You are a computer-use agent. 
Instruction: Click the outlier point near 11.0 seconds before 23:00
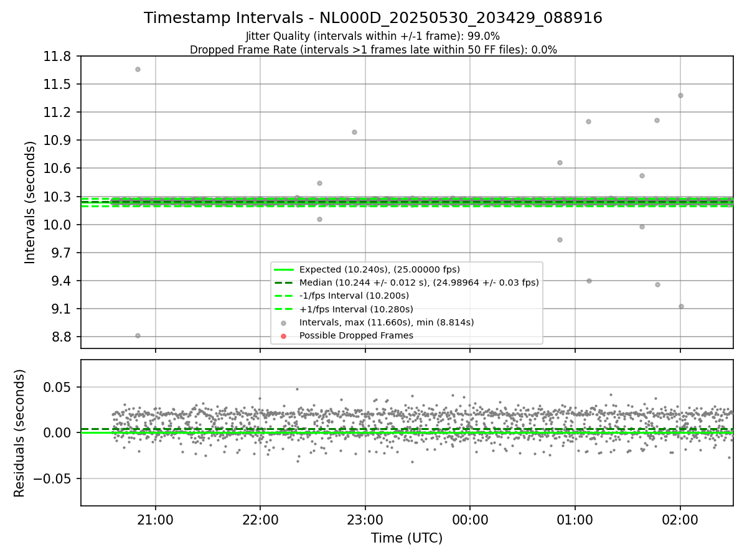pos(354,132)
